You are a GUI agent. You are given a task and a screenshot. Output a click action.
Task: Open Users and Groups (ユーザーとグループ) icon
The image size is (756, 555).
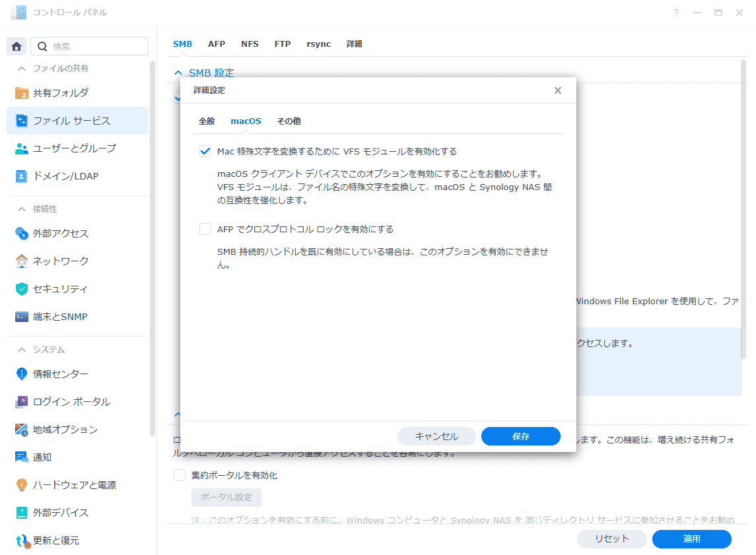click(21, 148)
